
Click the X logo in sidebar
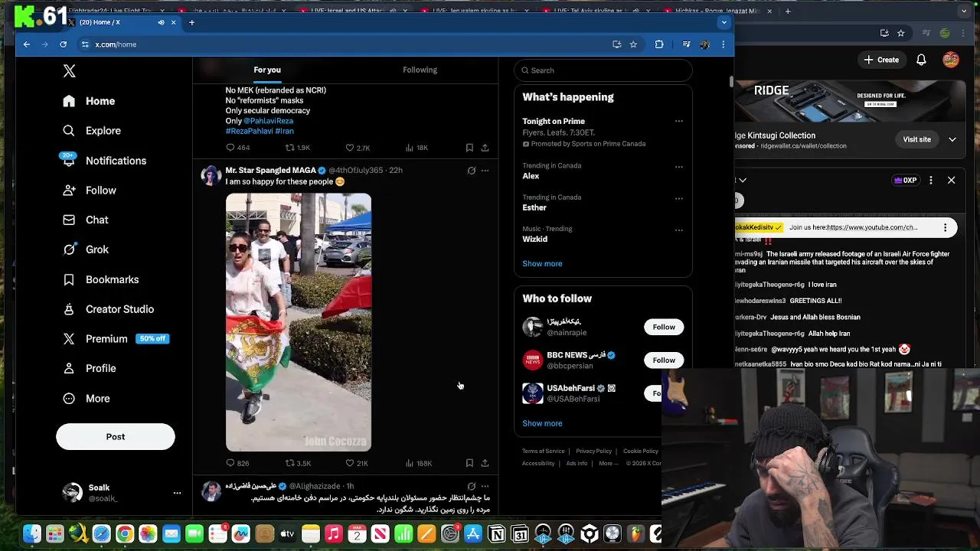click(x=69, y=70)
